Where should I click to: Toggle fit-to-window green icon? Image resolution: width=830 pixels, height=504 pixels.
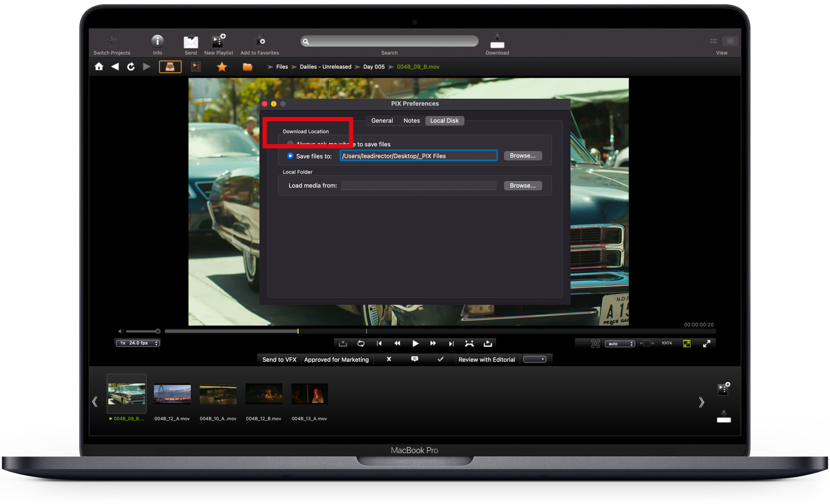click(687, 344)
